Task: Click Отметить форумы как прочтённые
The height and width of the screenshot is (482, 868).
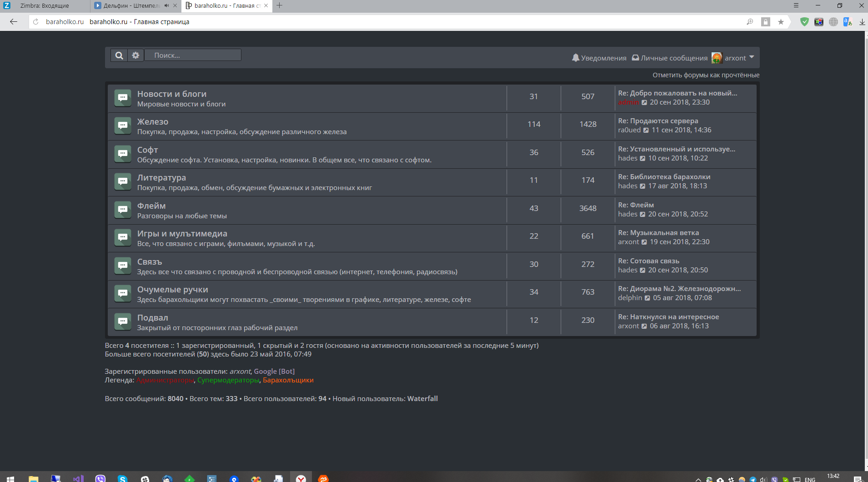Action: (x=706, y=75)
